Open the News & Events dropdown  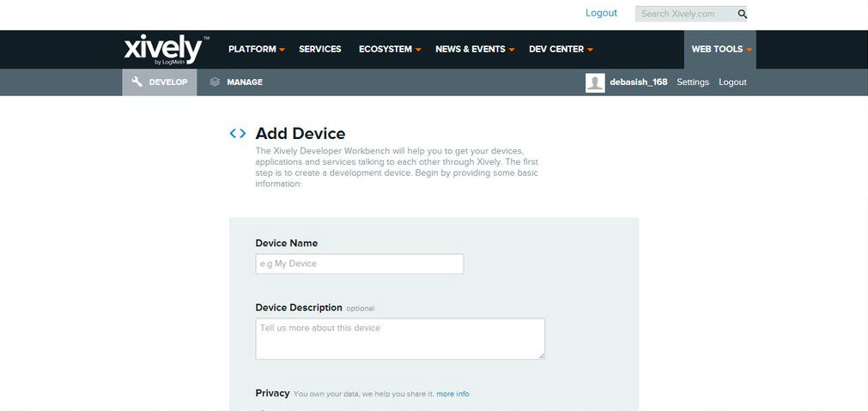[x=475, y=49]
